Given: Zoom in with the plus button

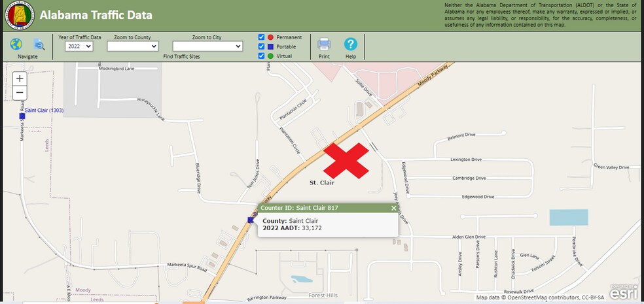Looking at the screenshot, I should [20, 78].
